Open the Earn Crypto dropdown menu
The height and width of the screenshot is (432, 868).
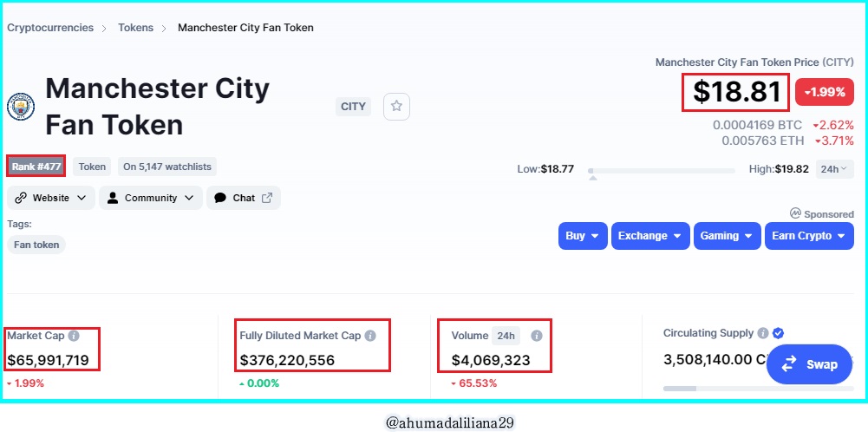click(x=809, y=236)
